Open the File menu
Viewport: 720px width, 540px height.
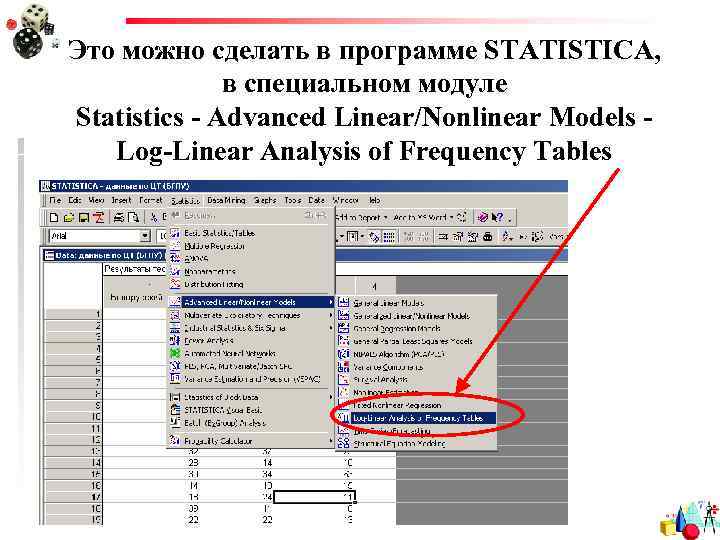click(x=55, y=200)
